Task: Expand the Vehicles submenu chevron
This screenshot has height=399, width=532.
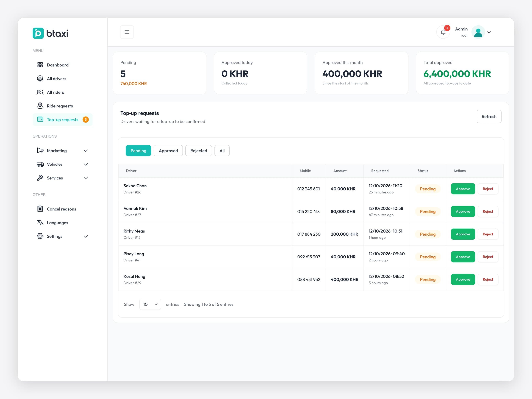Action: [x=86, y=164]
